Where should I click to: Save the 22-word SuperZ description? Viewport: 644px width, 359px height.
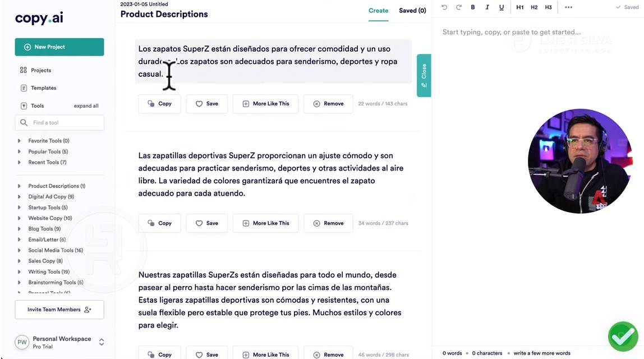(x=206, y=104)
